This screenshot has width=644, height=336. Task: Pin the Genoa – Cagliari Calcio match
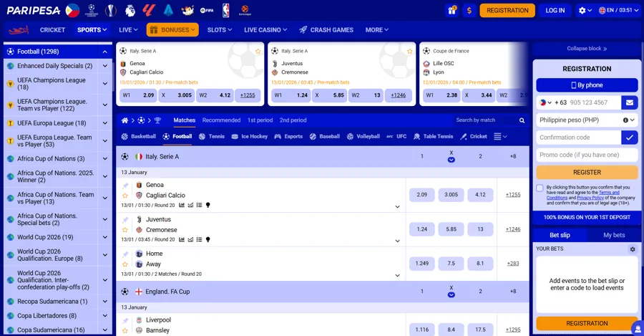coord(125,186)
